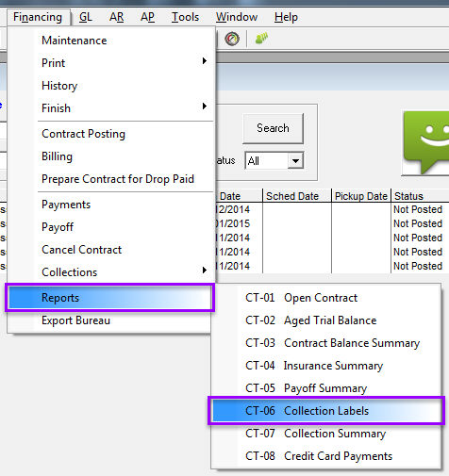
Task: Select CT-06 Collection Labels report
Action: [326, 411]
